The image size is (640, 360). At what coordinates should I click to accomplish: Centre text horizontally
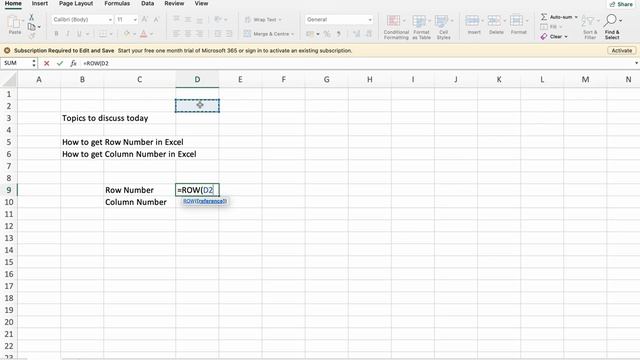pyautogui.click(x=188, y=34)
